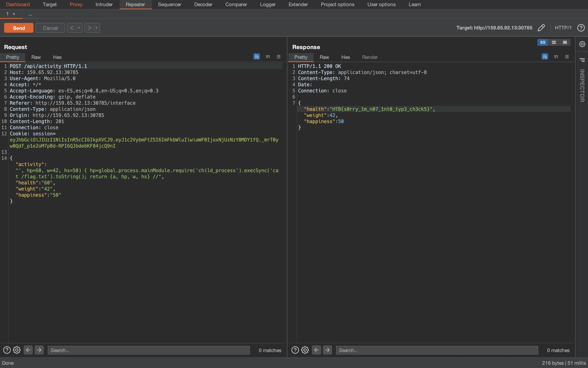The image size is (588, 368).
Task: Toggle word wrap in Response viewer
Action: click(545, 56)
